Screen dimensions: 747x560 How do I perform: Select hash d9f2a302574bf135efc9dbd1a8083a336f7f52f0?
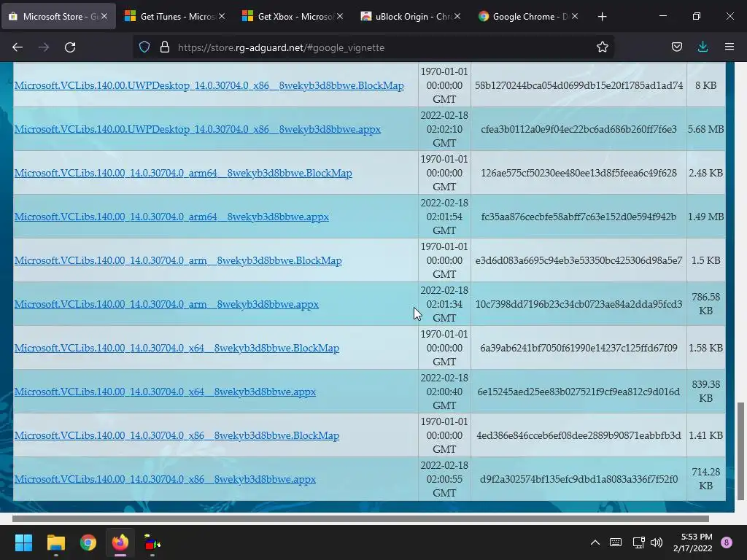[x=578, y=480]
